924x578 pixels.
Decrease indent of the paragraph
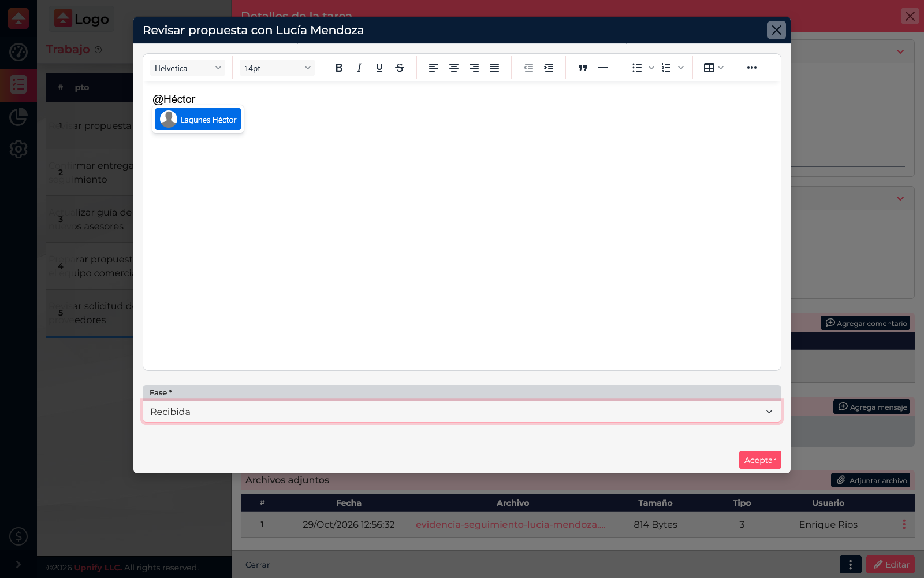tap(528, 68)
